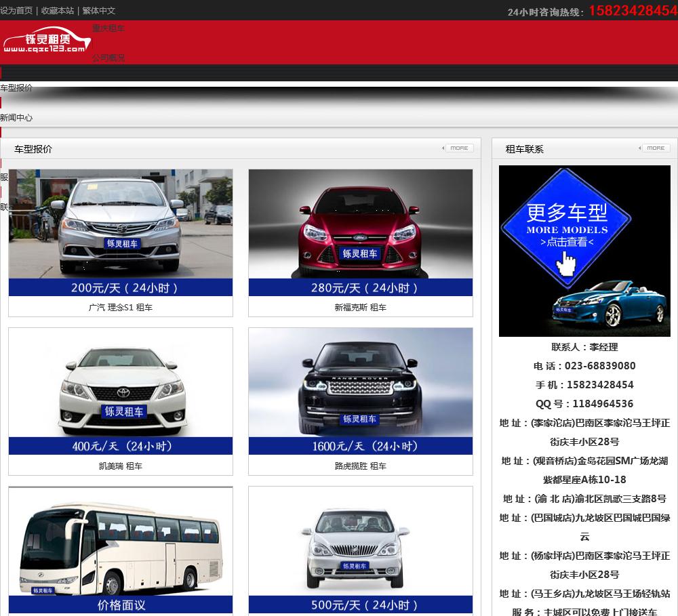Viewport: 678px width, 616px height.
Task: Click the 价格面议 price banner
Action: point(121,604)
